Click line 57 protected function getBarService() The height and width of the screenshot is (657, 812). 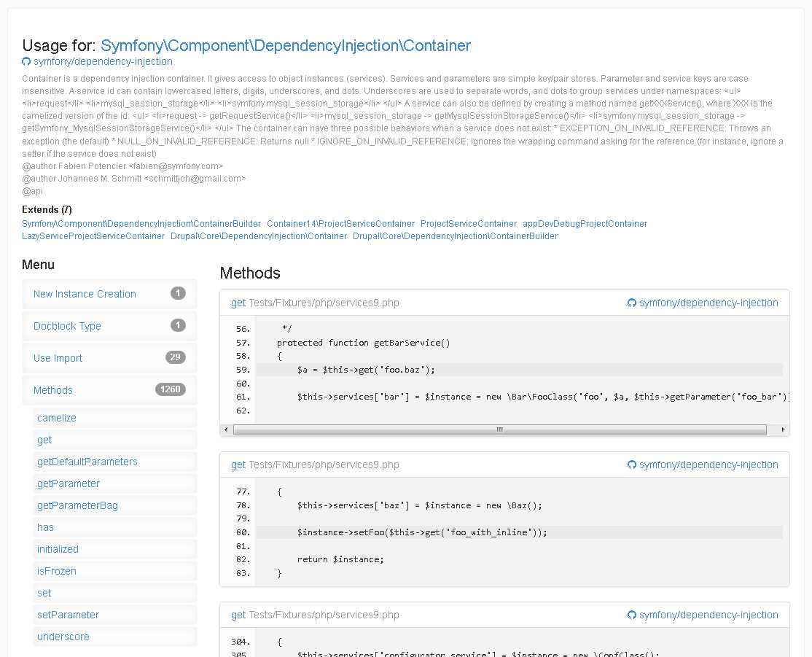[364, 343]
